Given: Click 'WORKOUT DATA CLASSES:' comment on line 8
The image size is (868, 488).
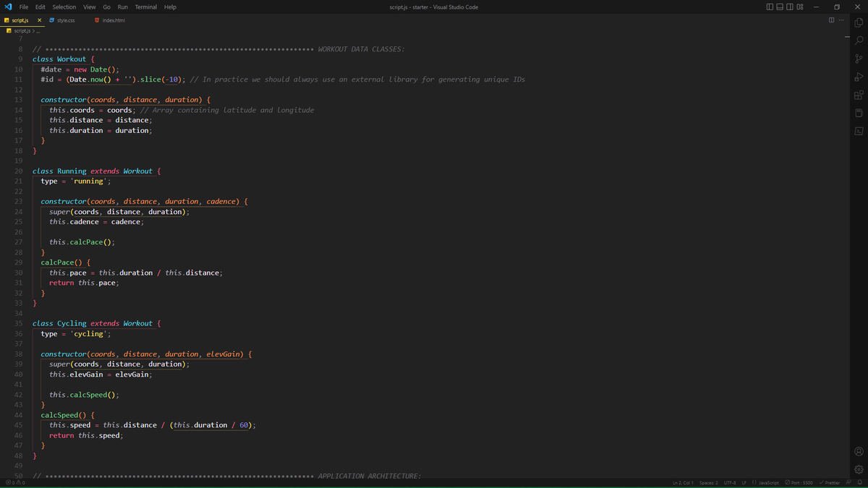Looking at the screenshot, I should pos(361,49).
